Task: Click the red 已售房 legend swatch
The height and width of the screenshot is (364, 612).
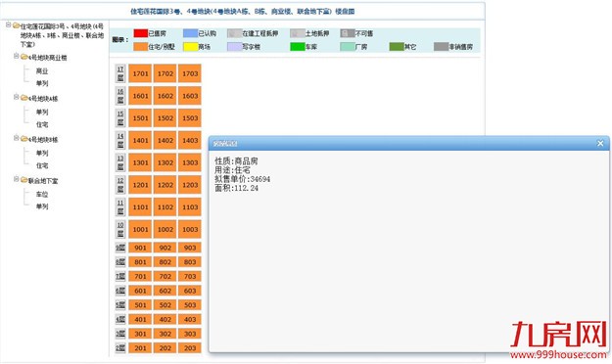Action: tap(140, 33)
